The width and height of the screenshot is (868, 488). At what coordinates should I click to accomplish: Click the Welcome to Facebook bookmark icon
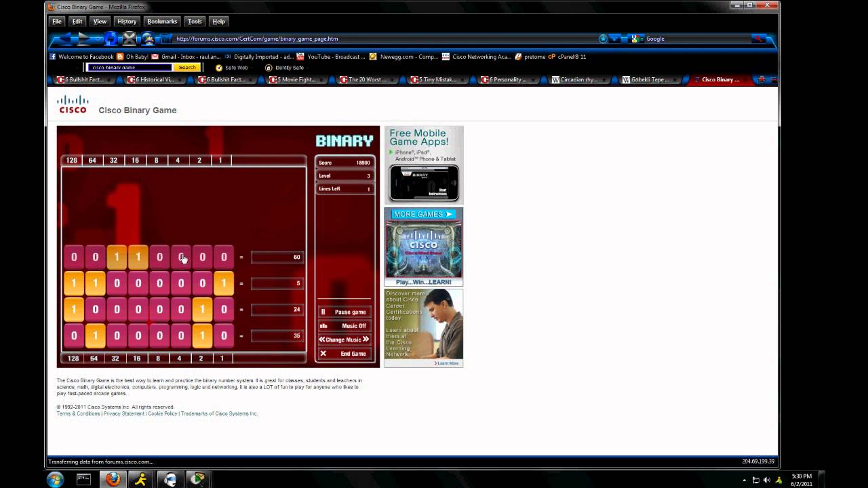tap(52, 57)
